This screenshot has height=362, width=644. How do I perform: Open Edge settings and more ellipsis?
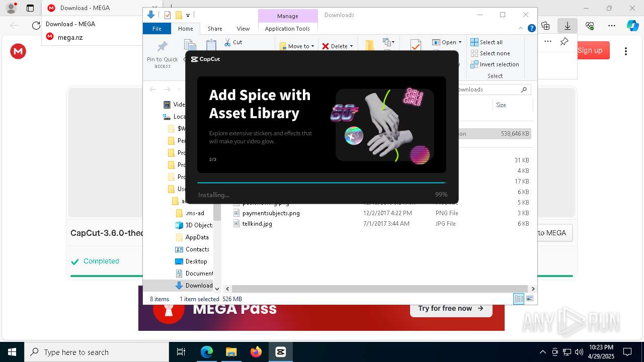click(612, 26)
